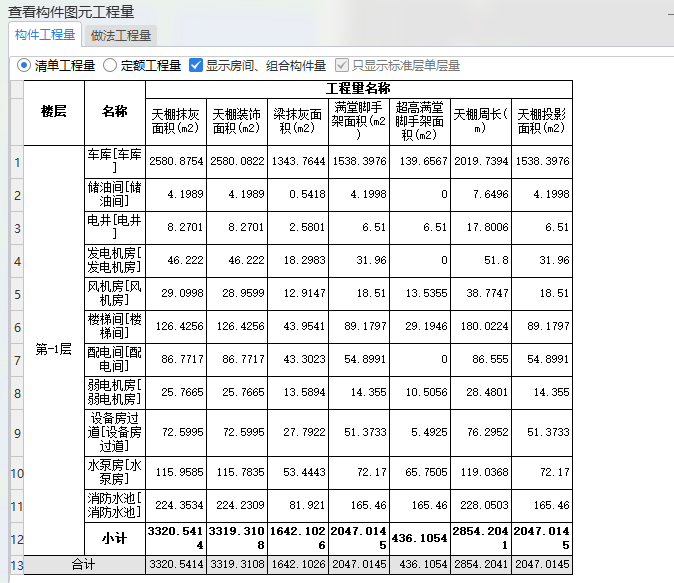Screen dimensions: 674x583
Task: Click cell value 224.3534 in 消防水池 row
Action: click(176, 506)
